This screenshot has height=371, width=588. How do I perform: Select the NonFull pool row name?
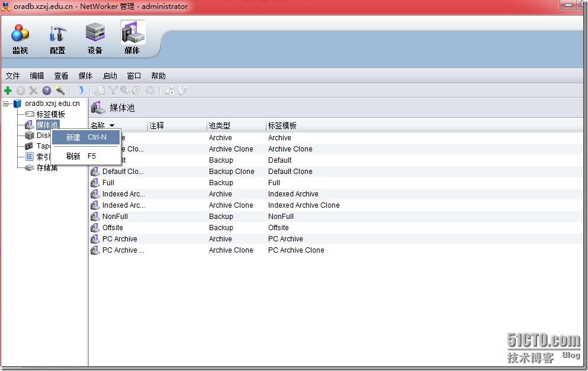115,217
